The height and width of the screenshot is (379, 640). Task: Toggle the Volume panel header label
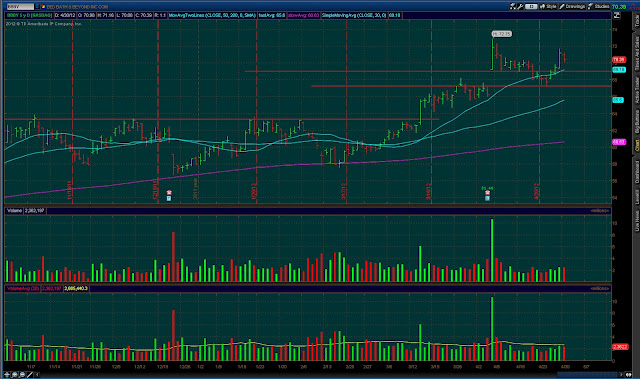(14, 211)
